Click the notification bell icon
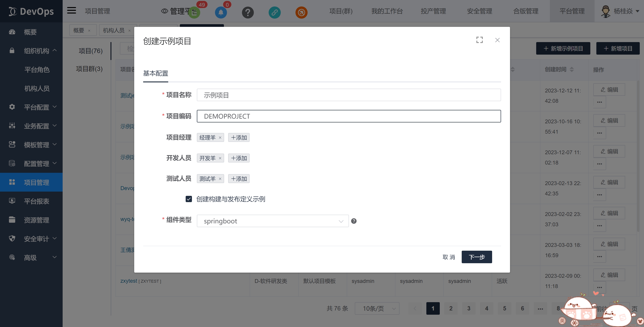Viewport: 644px width, 327px height. pyautogui.click(x=221, y=13)
